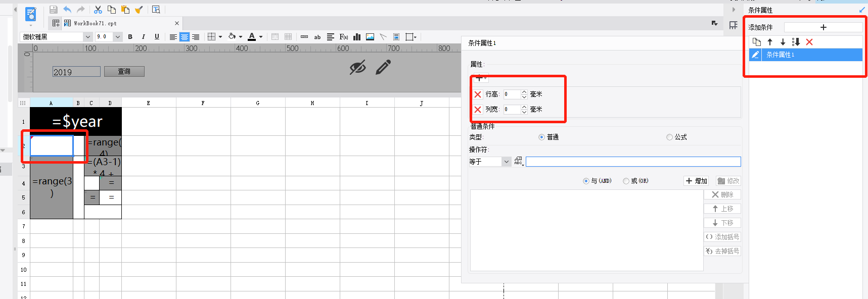The width and height of the screenshot is (868, 299).
Task: Sort the condition attribute list
Action: (x=796, y=42)
